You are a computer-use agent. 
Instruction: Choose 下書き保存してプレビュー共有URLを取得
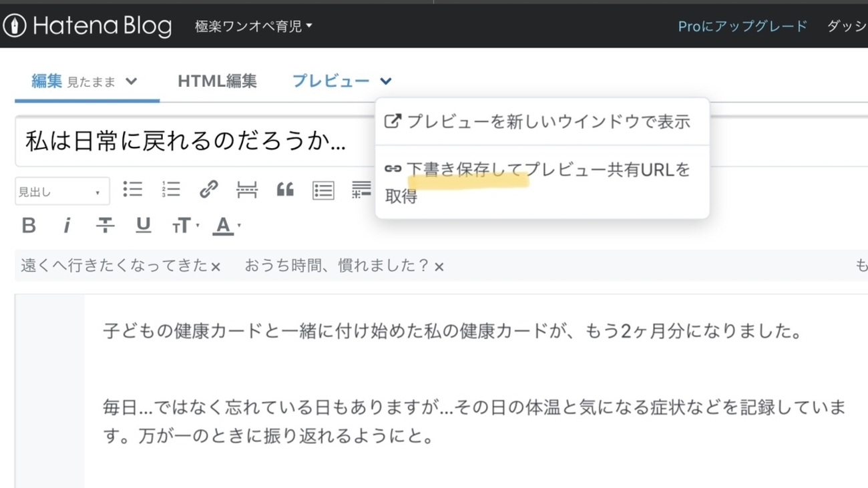click(541, 182)
